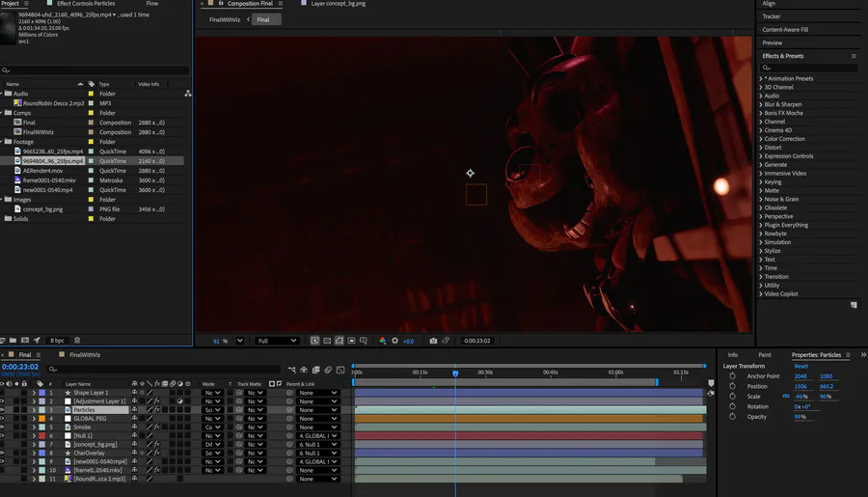Toggle the Scale constrain proportions link icon
This screenshot has height=497, width=868.
pos(785,397)
